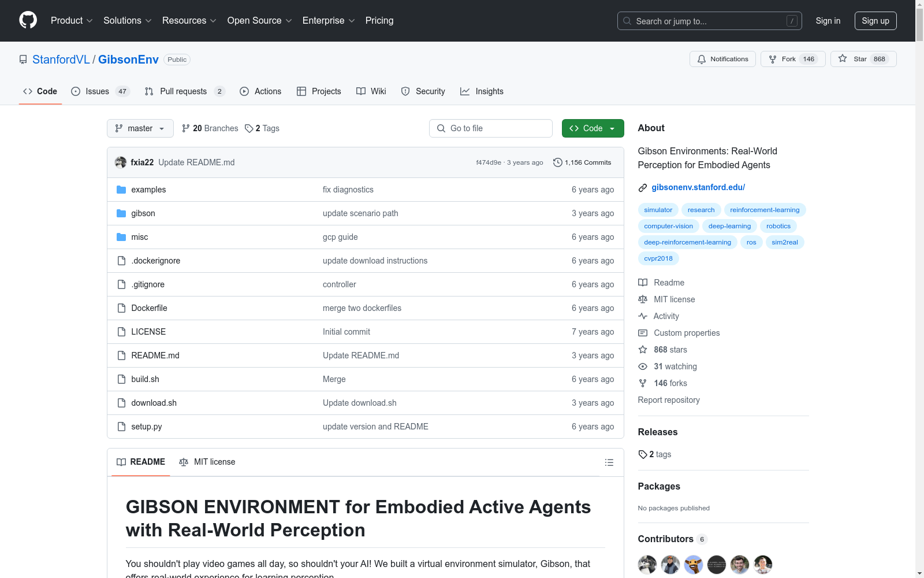
Task: Click the examples folder icon
Action: 121,190
